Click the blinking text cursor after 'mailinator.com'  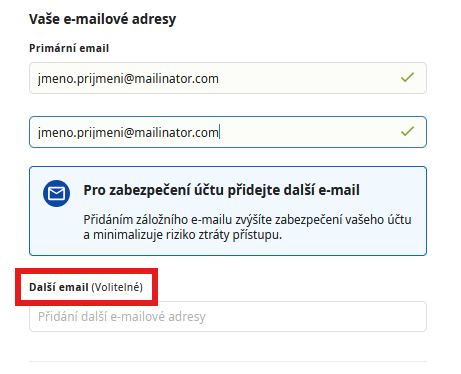pos(219,132)
